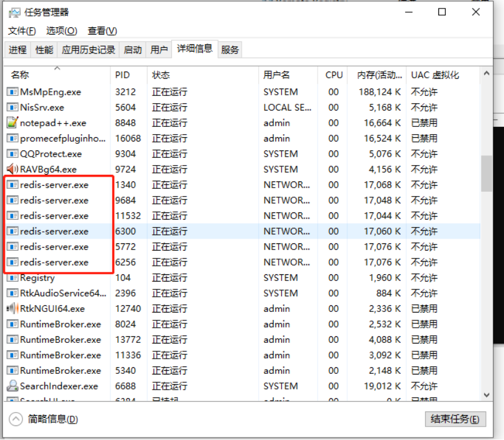Switch to the 应用历史记录 tab
Viewport: 504px width, 440px height.
tap(89, 50)
